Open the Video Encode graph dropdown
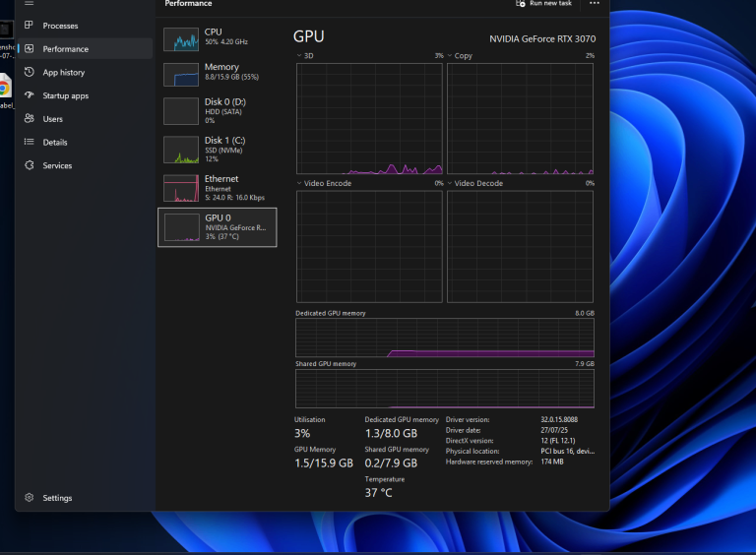756x555 pixels. tap(299, 183)
